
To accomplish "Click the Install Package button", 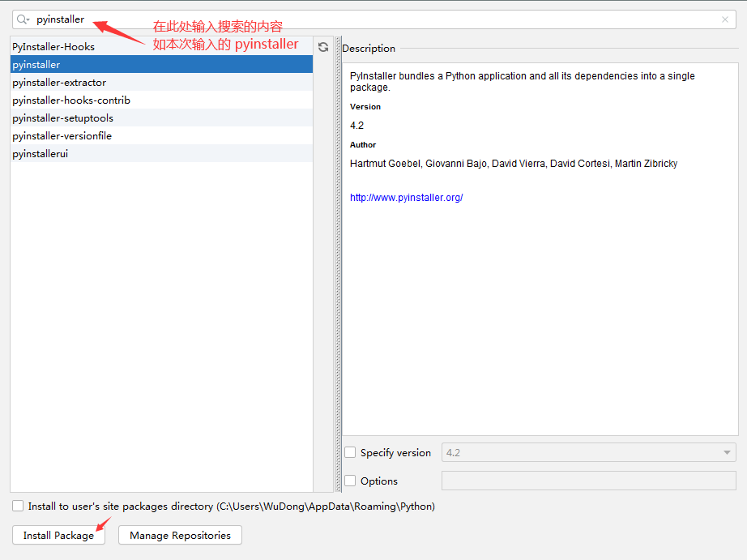I will click(58, 535).
